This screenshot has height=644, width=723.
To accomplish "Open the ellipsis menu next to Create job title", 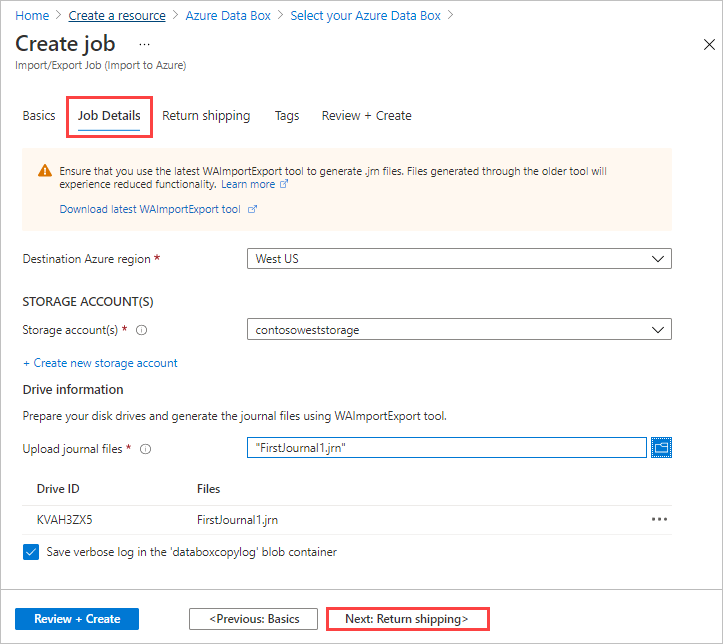I will click(144, 44).
